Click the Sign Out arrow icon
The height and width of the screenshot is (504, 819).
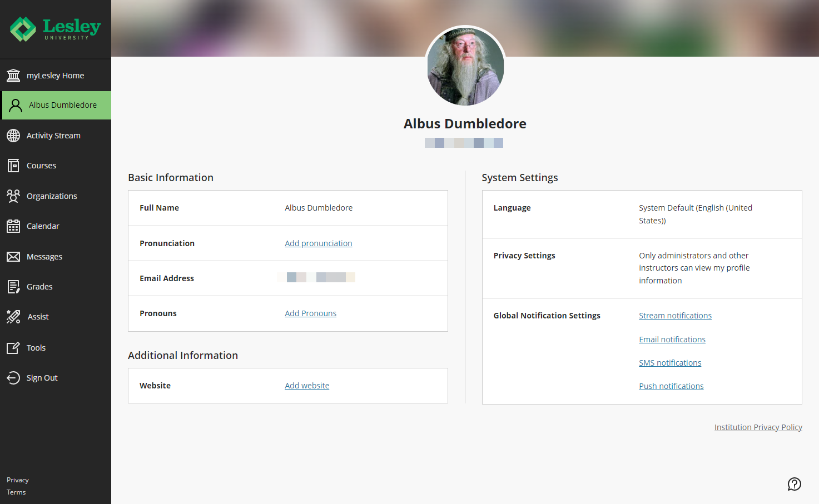[13, 378]
